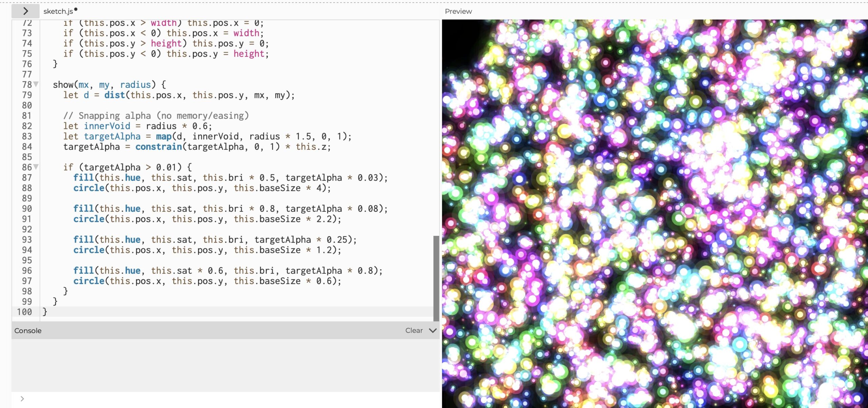Click inside the colorful preview canvas
868x408 pixels.
click(x=654, y=213)
